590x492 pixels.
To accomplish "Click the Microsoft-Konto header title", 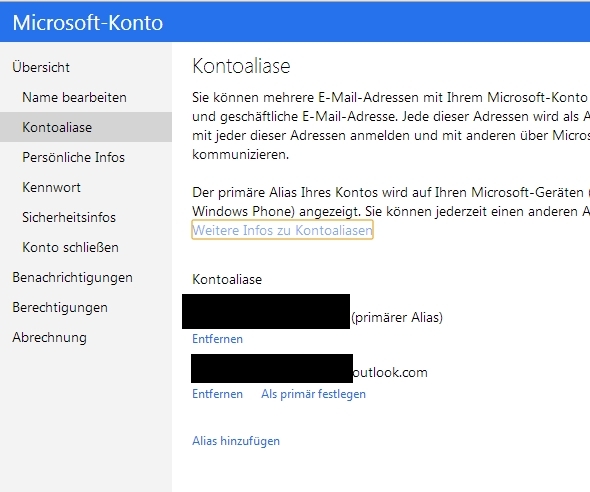I will [x=88, y=23].
